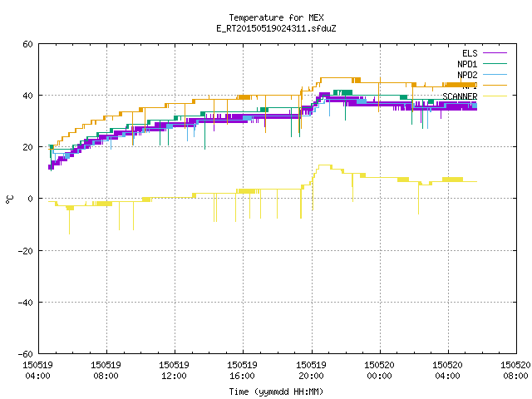532x399 pixels.
Task: Click the x-axis tick 150519 04:00
Action: point(37,371)
